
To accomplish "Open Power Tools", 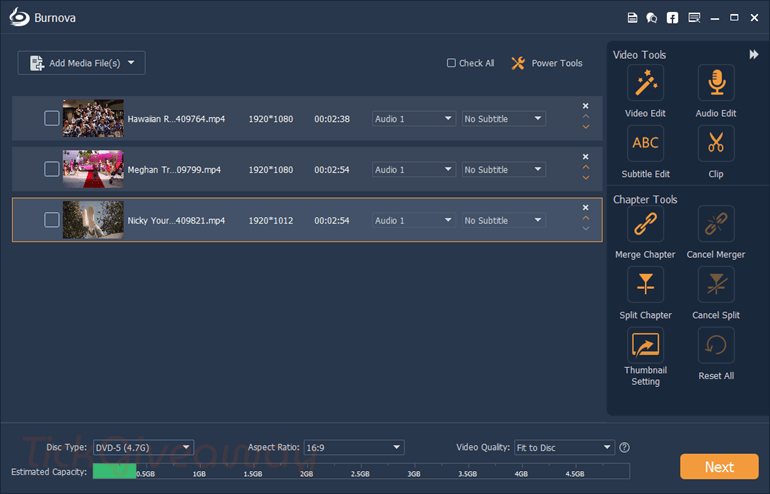I will coord(547,63).
